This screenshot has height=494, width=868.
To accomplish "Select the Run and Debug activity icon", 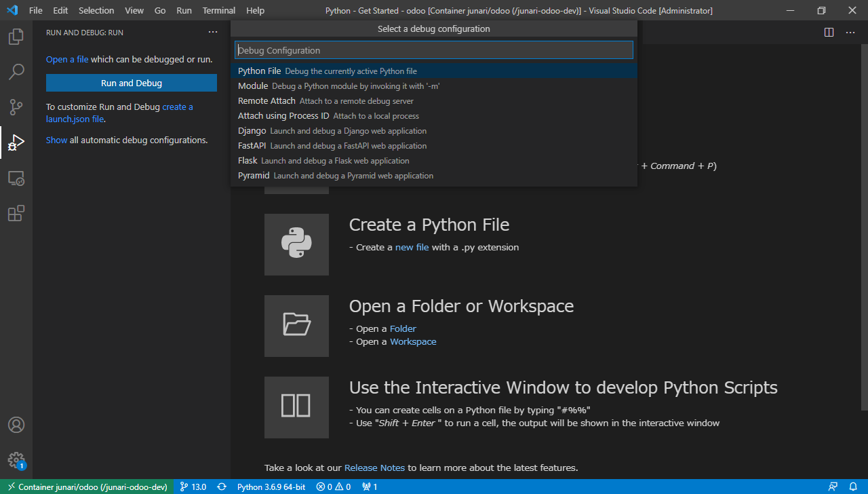I will coord(16,142).
